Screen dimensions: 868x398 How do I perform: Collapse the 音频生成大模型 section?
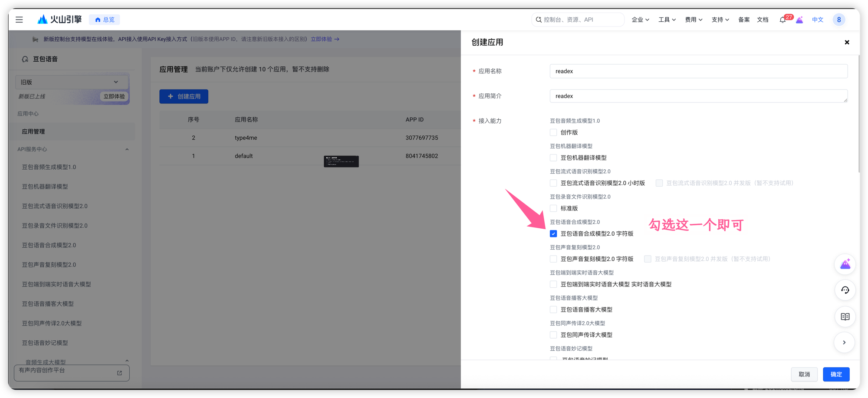(127, 361)
